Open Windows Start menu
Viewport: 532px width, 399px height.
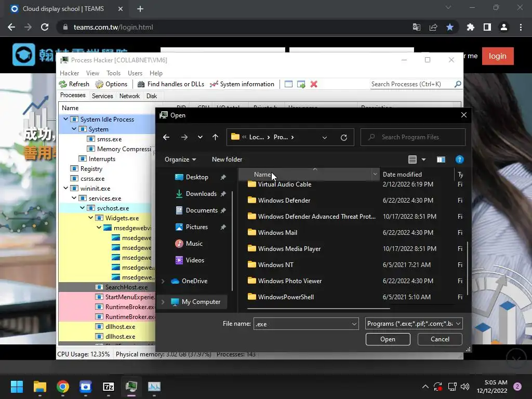17,387
